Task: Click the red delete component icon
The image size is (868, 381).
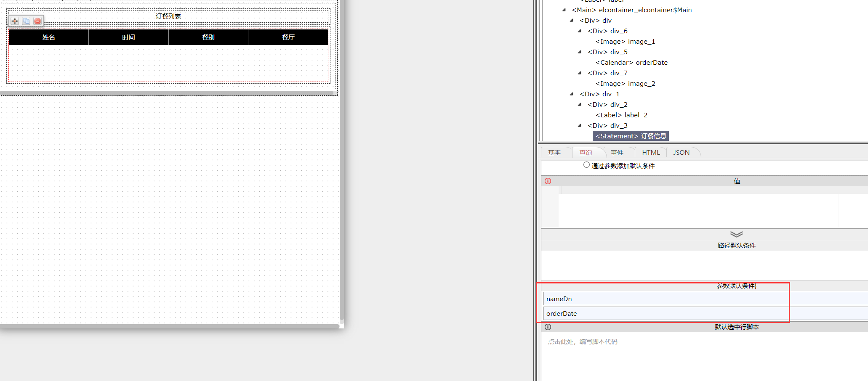Action: (x=37, y=21)
